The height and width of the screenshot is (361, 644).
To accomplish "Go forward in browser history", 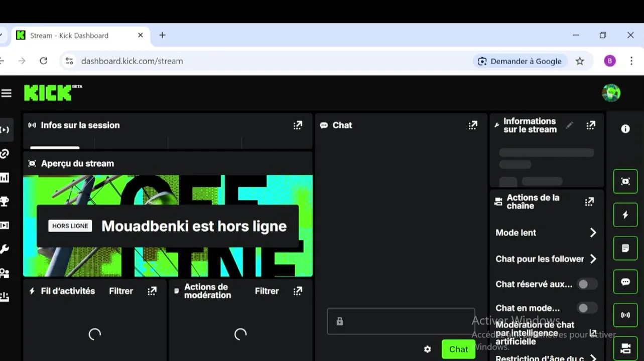I will [x=22, y=61].
